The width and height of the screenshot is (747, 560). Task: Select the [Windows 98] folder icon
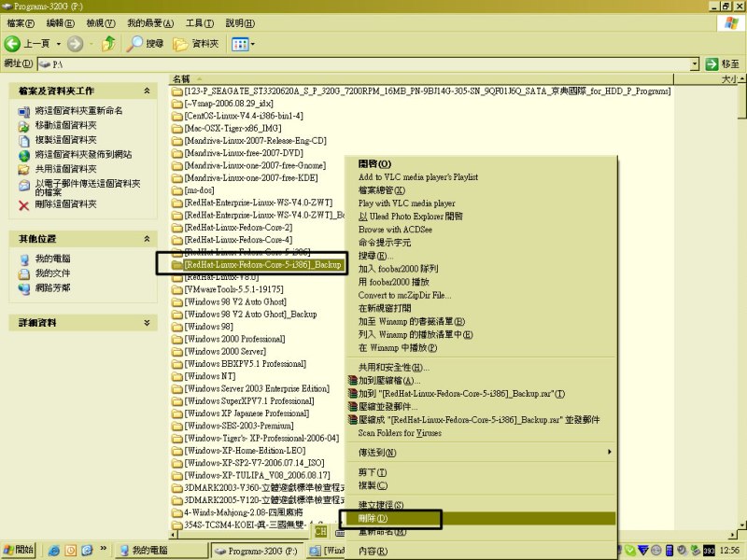177,326
